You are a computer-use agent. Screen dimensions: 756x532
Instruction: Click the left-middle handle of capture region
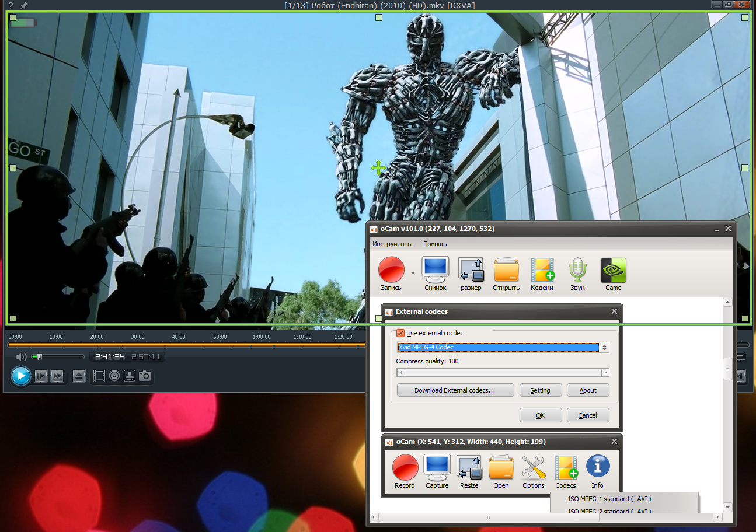click(13, 168)
